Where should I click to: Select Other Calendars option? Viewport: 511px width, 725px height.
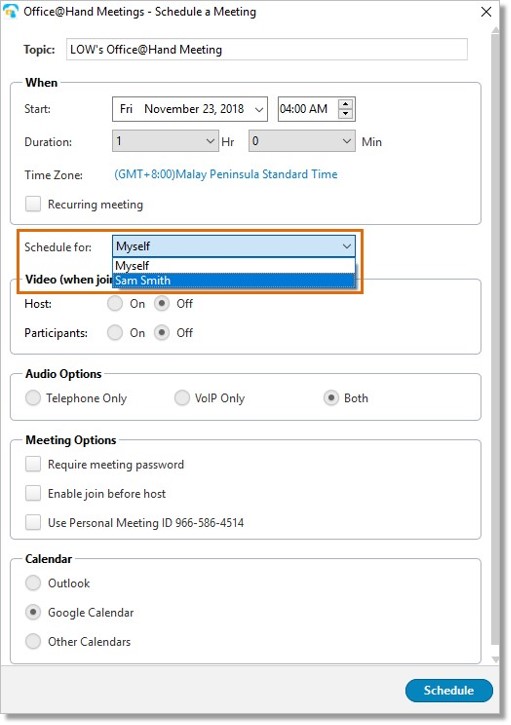tap(33, 642)
